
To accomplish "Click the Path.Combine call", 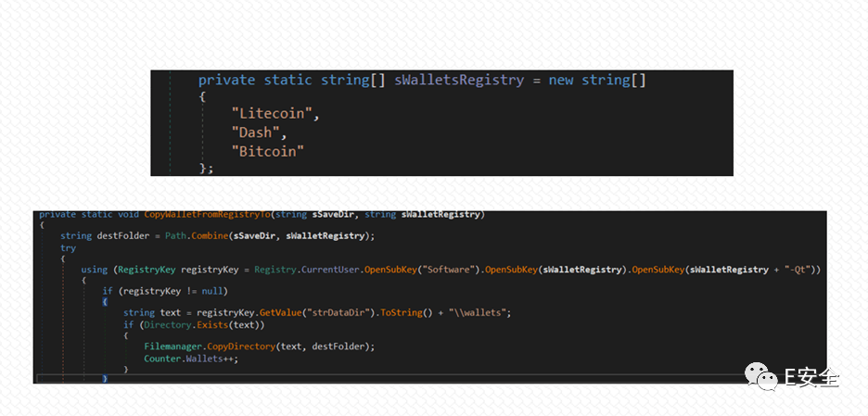I will coord(198,235).
